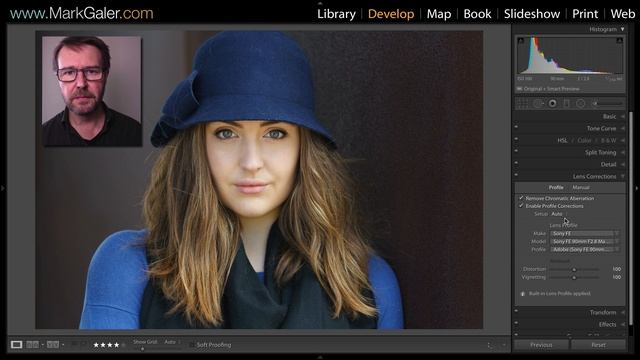This screenshot has height=360, width=640.
Task: Expand the Transform panel
Action: coord(622,313)
